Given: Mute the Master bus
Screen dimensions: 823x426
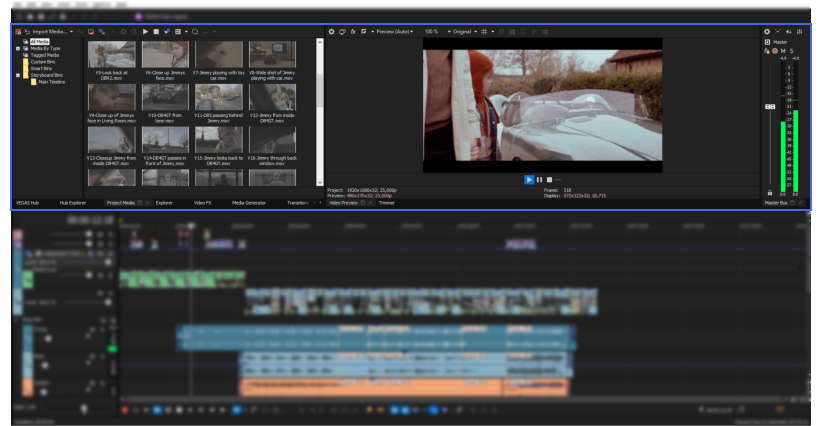Looking at the screenshot, I should [x=782, y=51].
